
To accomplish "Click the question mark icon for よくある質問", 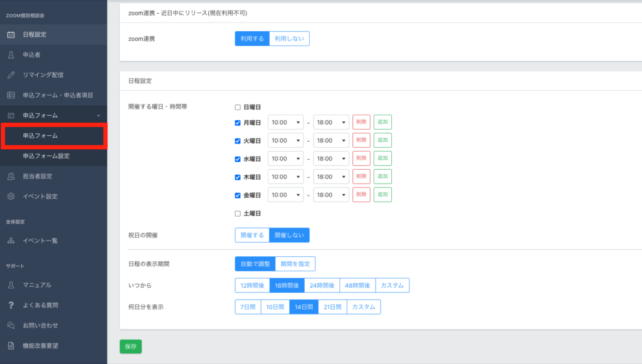I will [x=11, y=305].
